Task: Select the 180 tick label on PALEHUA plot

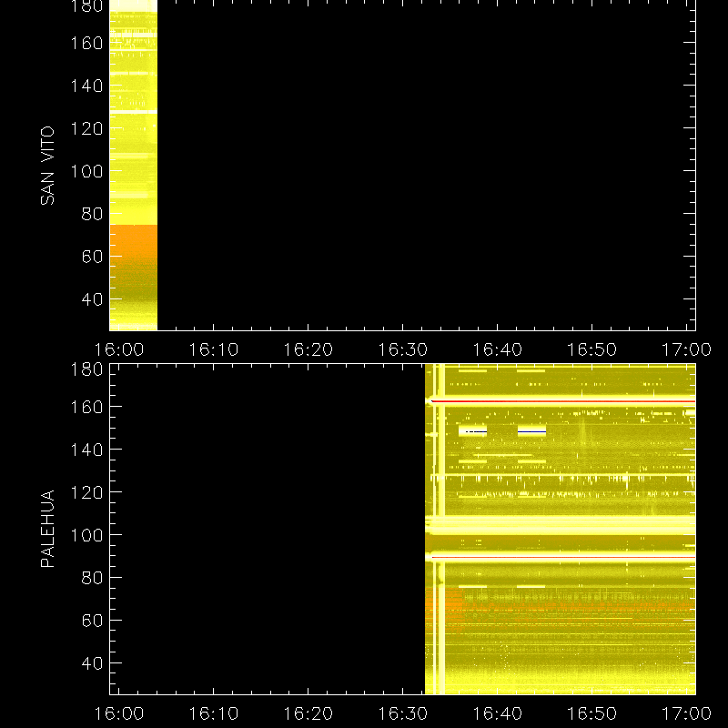Action: [x=86, y=369]
